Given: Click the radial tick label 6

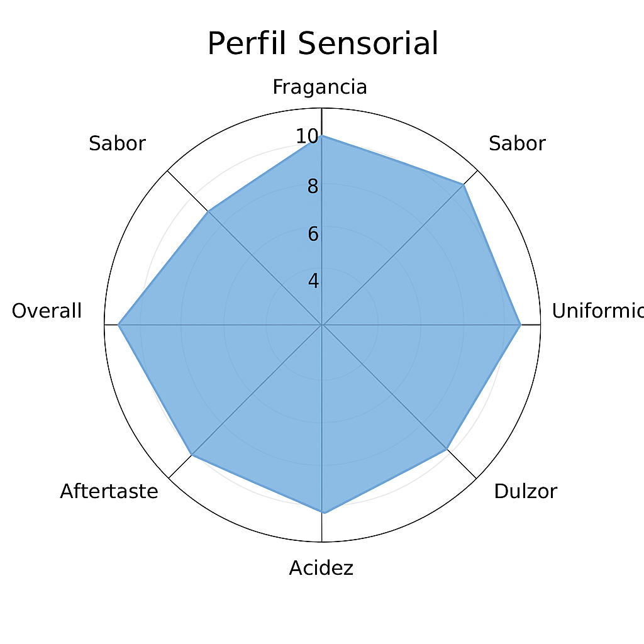Looking at the screenshot, I should [x=313, y=234].
